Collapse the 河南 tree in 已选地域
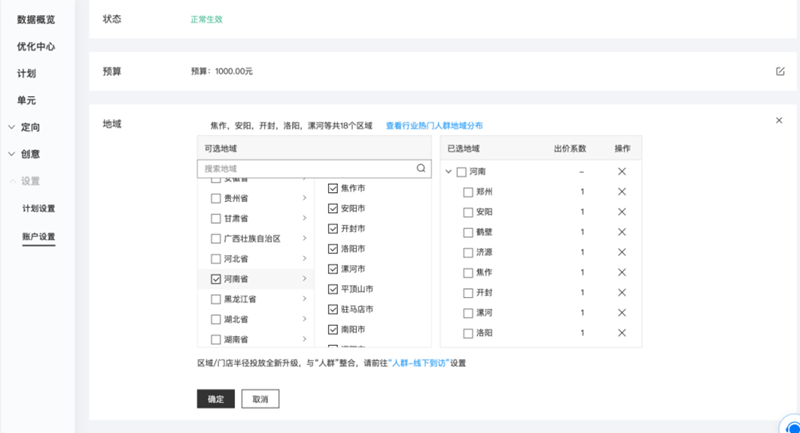 [448, 172]
